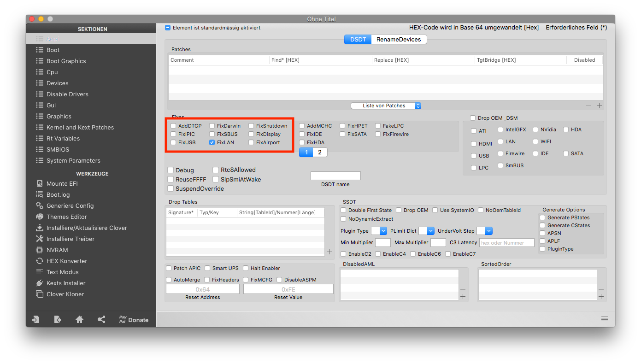The width and height of the screenshot is (641, 364).
Task: Switch to Text Modus
Action: coord(62,272)
